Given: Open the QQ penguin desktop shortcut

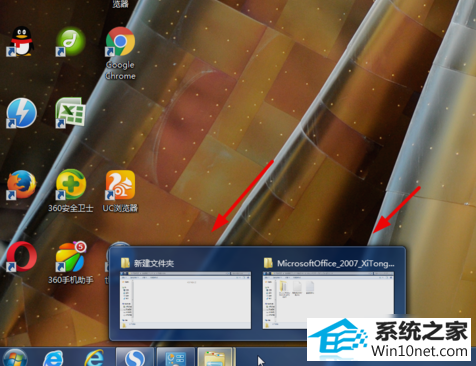Looking at the screenshot, I should 21,41.
